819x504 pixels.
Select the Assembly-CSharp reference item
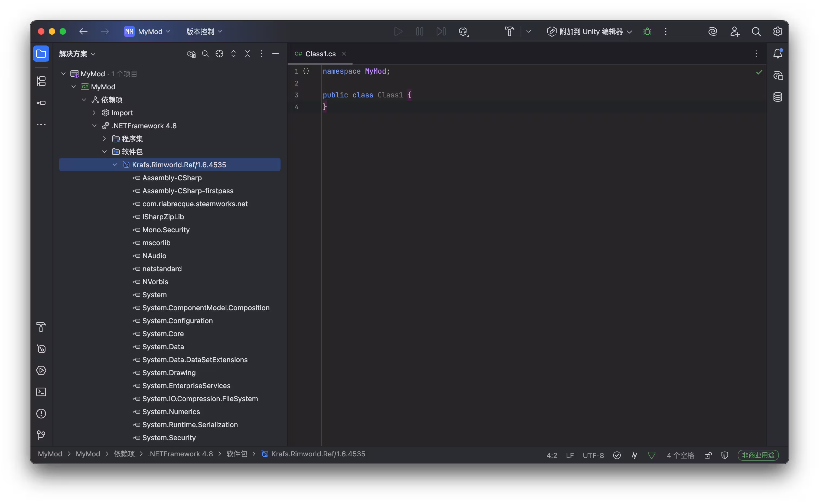[172, 178]
